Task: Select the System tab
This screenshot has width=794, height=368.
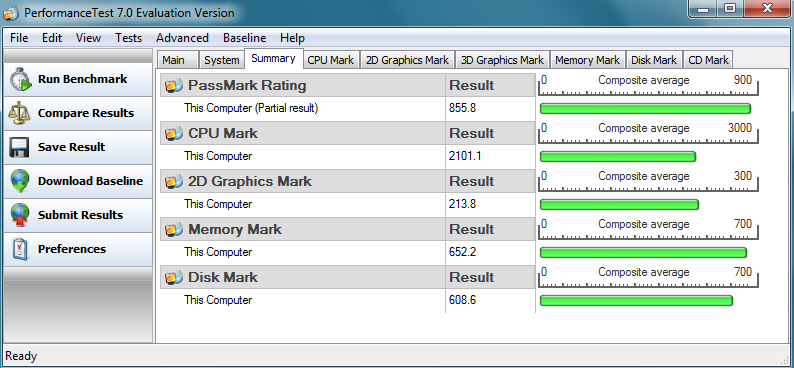Action: coord(222,60)
